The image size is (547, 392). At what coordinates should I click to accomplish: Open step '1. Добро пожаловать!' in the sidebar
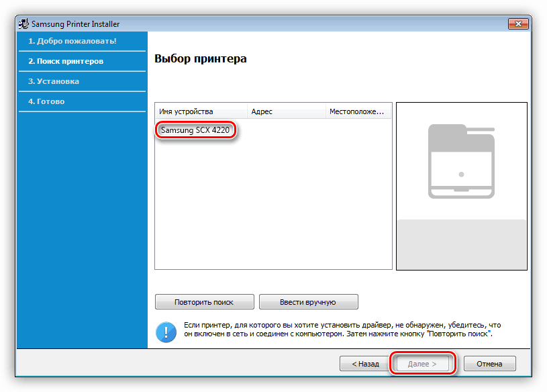pos(72,41)
